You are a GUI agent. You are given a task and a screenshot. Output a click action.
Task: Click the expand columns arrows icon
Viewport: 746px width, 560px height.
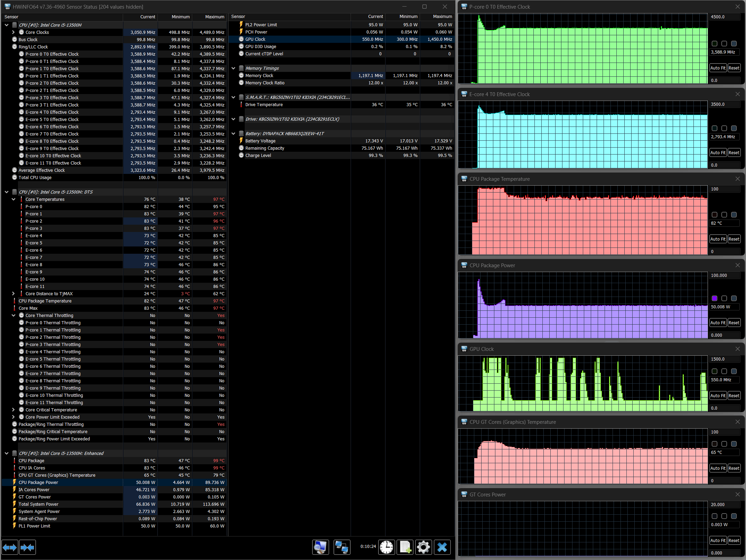(x=10, y=547)
